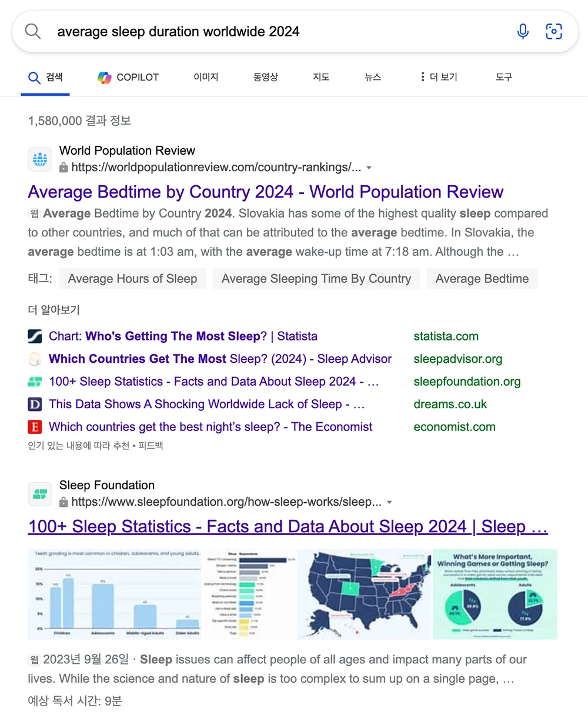Click The Economist red 'E' favicon
The width and height of the screenshot is (588, 718).
click(35, 427)
